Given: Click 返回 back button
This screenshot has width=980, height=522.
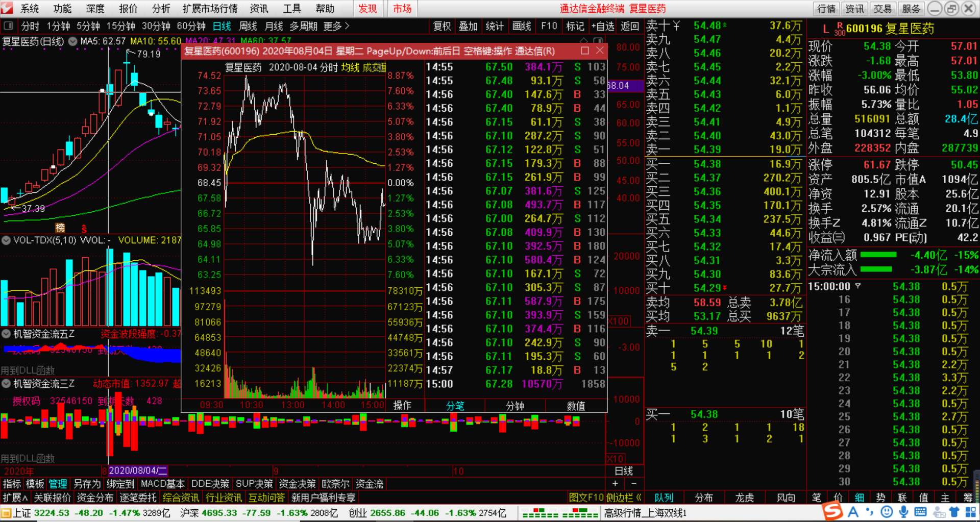Looking at the screenshot, I should (x=630, y=26).
